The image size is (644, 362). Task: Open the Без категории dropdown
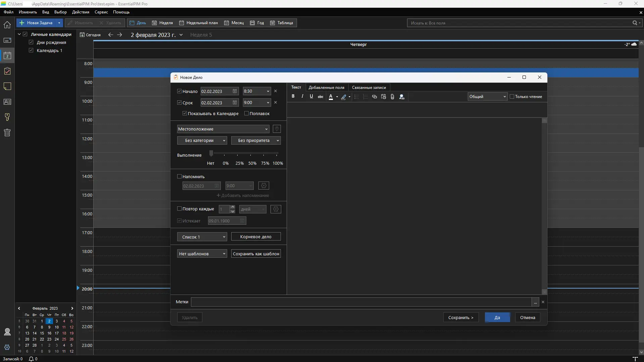202,141
